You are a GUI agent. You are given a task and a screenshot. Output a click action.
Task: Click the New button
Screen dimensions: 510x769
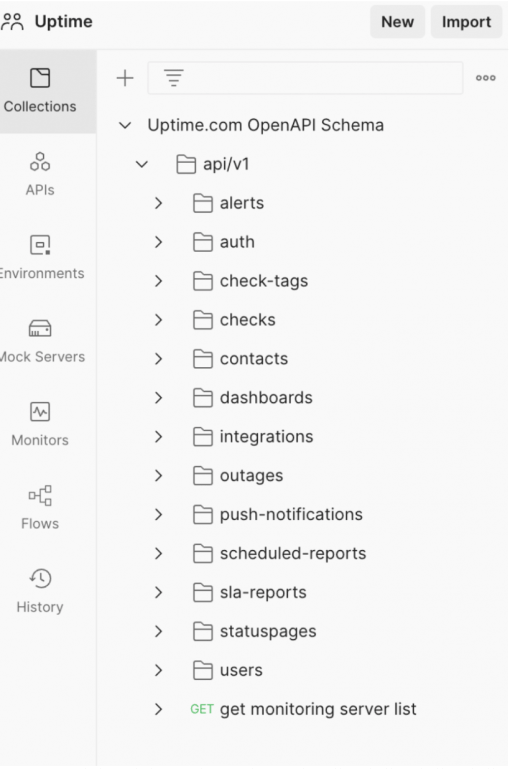click(397, 22)
